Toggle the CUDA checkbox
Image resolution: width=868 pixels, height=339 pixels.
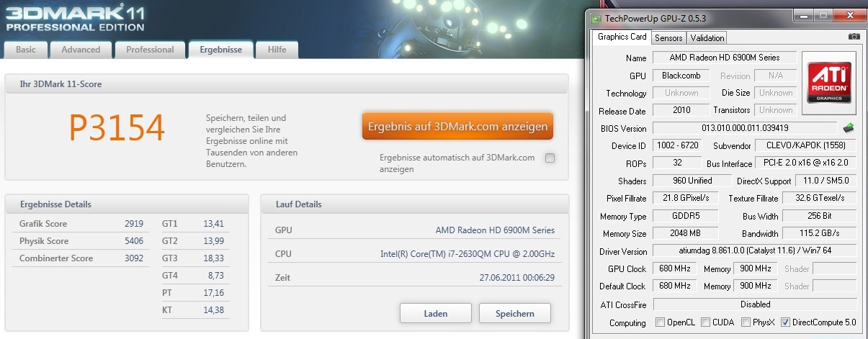point(706,322)
